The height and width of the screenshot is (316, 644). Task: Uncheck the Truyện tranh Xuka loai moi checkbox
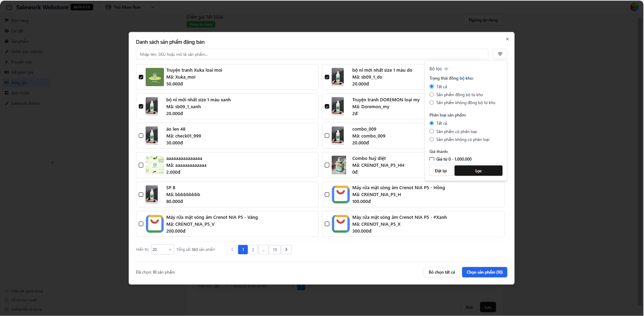click(x=141, y=77)
